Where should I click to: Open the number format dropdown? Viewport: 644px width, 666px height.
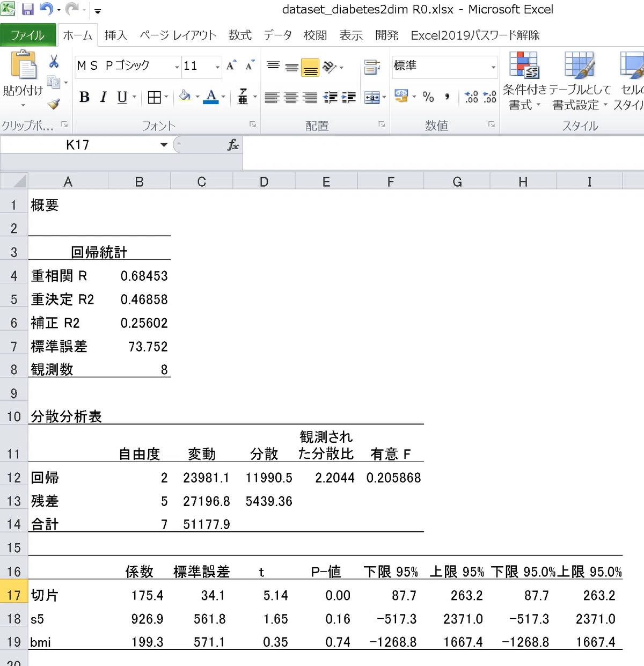tap(493, 67)
